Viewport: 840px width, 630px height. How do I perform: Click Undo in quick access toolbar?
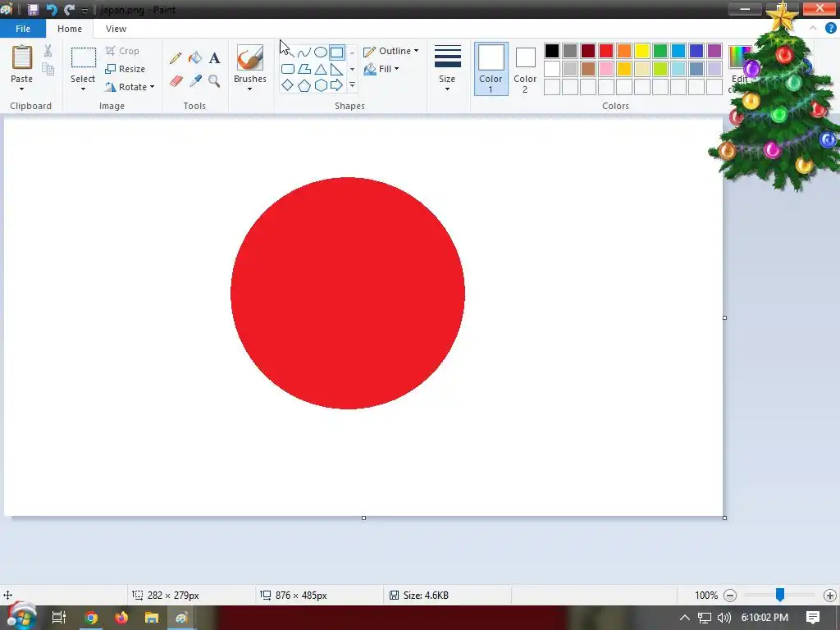point(52,10)
